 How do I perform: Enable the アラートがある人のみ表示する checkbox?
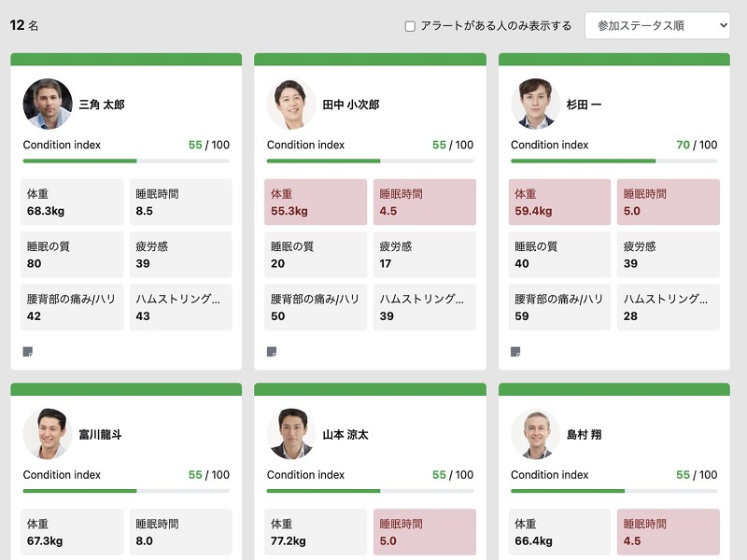tap(410, 26)
